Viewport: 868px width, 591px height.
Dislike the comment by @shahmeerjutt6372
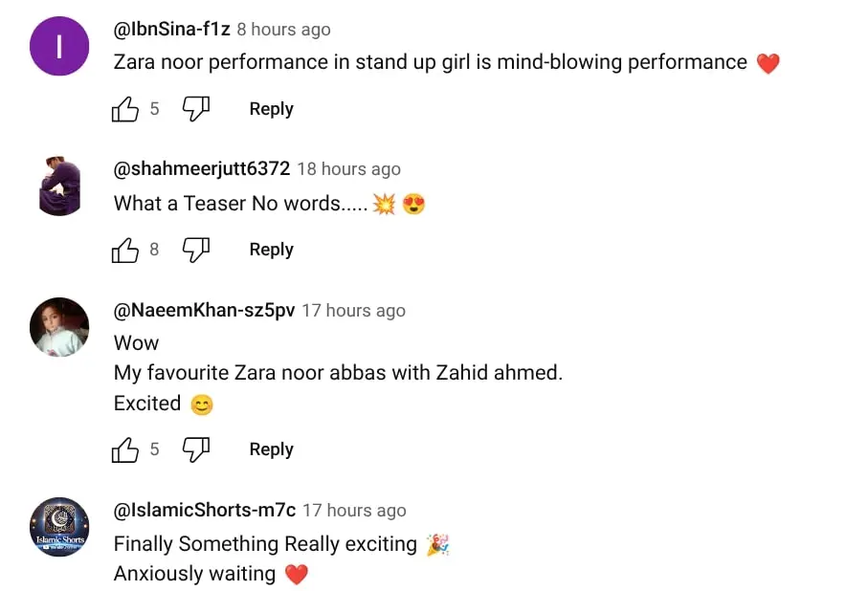coord(196,250)
